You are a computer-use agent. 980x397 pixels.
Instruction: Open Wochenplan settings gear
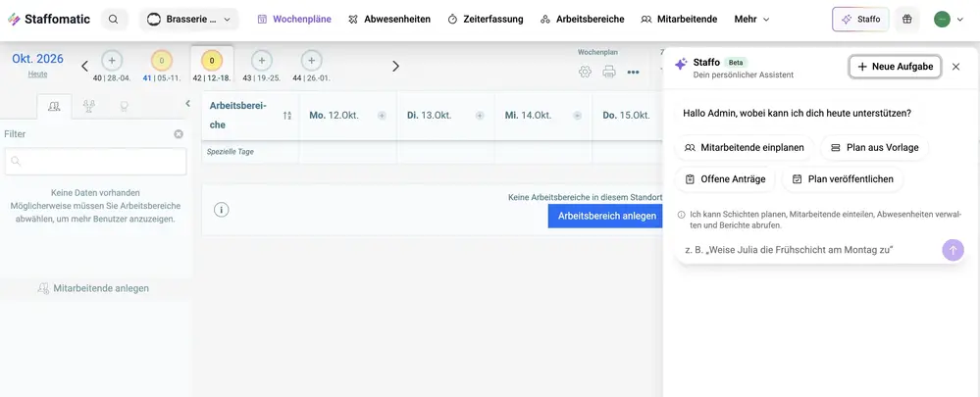click(x=585, y=72)
